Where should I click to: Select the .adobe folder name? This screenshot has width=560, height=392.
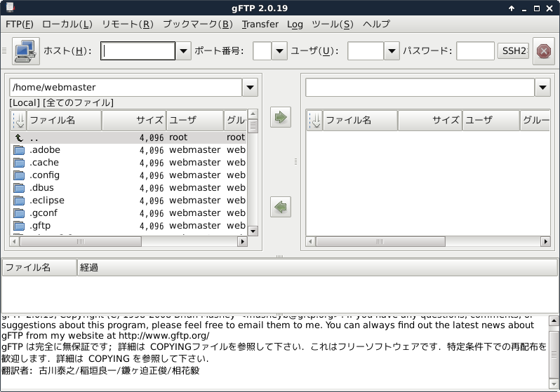[45, 150]
